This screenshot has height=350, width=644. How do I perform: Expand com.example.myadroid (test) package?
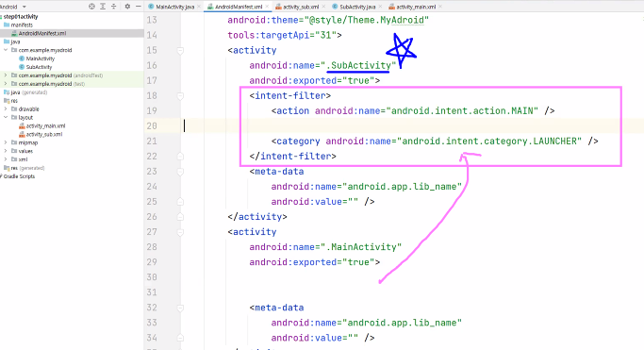coord(6,84)
